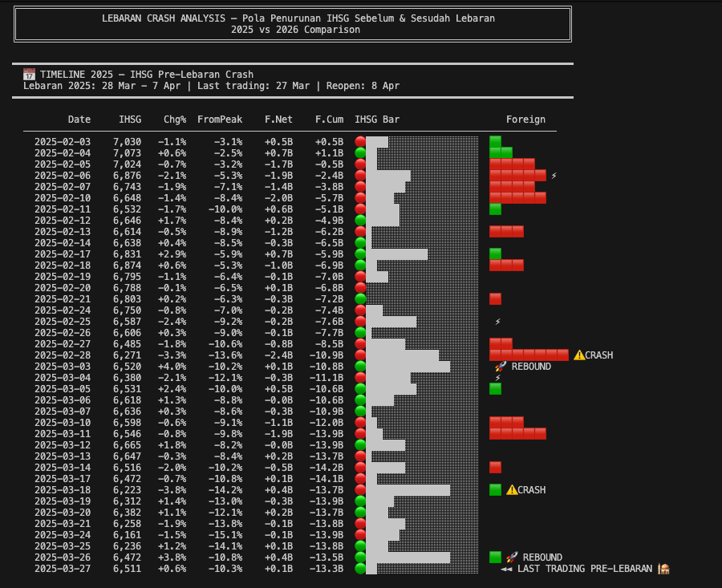Click the 'TIMELINE 2025 — IHSG Pre-Lebaran Crash' heading
The height and width of the screenshot is (588, 722).
tap(147, 74)
